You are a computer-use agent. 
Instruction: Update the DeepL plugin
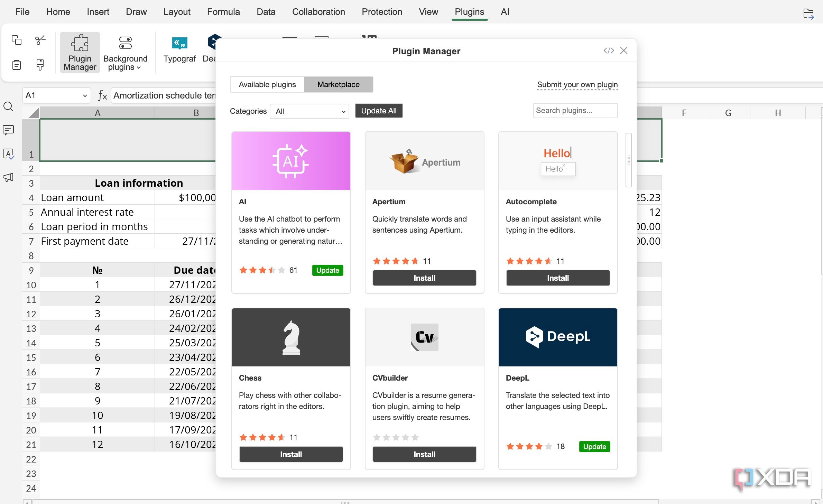pos(594,447)
